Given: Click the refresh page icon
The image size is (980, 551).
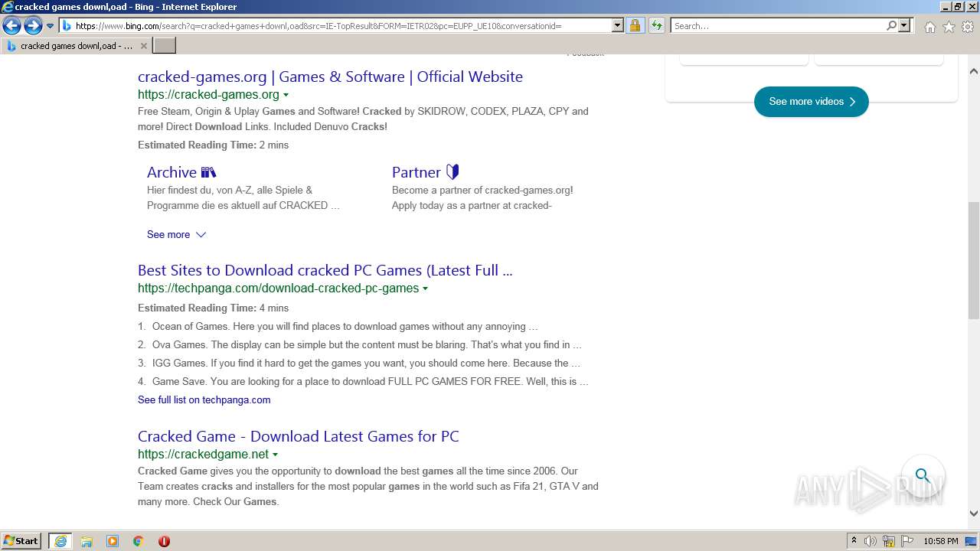Looking at the screenshot, I should click(657, 26).
